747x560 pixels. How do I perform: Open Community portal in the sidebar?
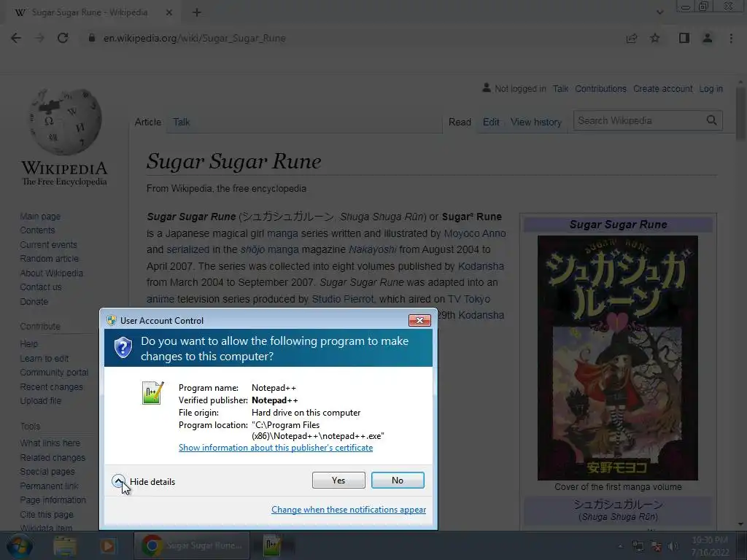(x=54, y=373)
